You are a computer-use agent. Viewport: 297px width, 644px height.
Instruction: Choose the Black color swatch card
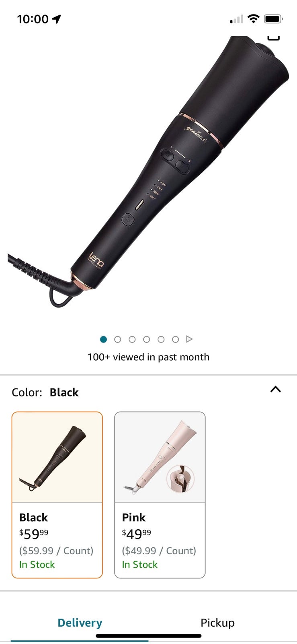pyautogui.click(x=57, y=495)
